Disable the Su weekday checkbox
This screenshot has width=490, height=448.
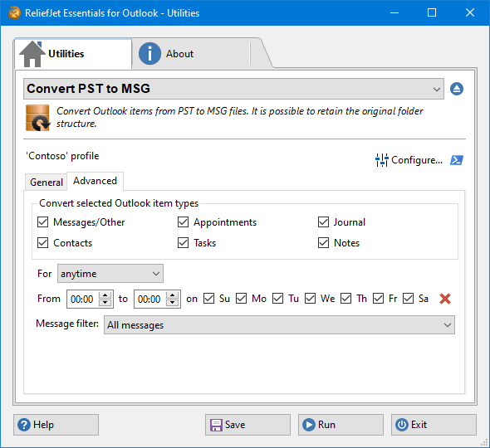(208, 299)
